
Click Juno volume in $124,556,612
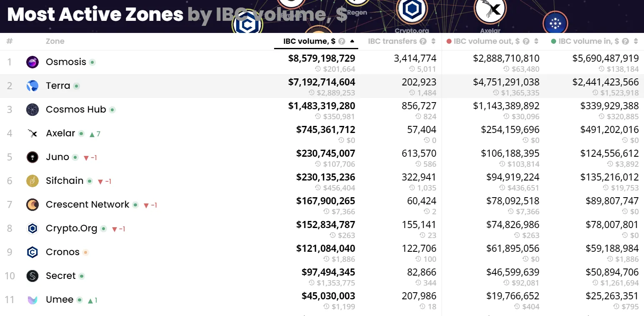click(x=609, y=153)
